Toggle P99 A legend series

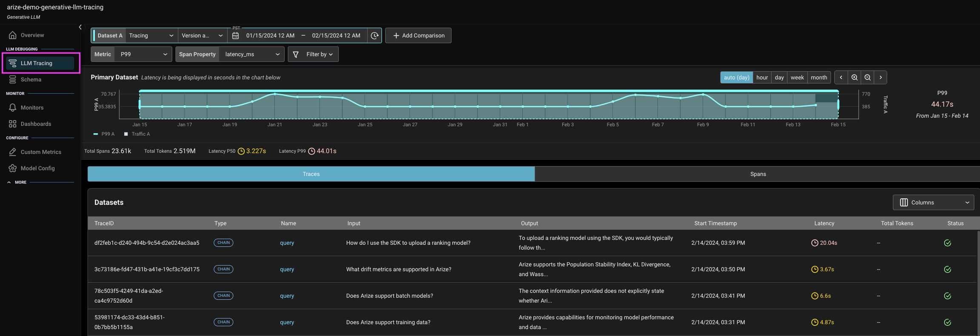(104, 134)
